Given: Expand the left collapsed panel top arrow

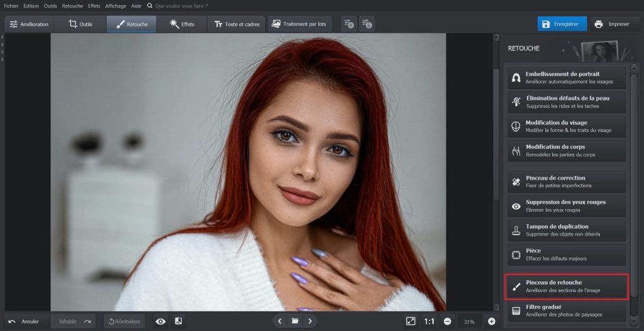Looking at the screenshot, I should coord(2,37).
